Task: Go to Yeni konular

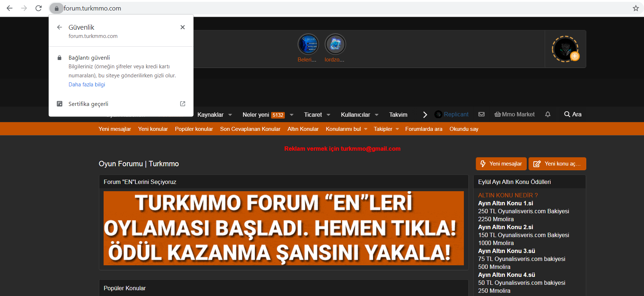Action: point(153,129)
